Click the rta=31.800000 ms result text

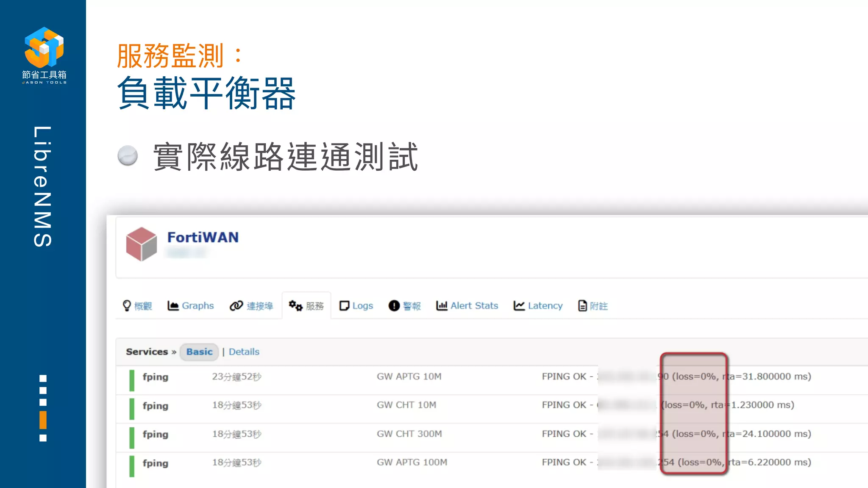pyautogui.click(x=766, y=376)
